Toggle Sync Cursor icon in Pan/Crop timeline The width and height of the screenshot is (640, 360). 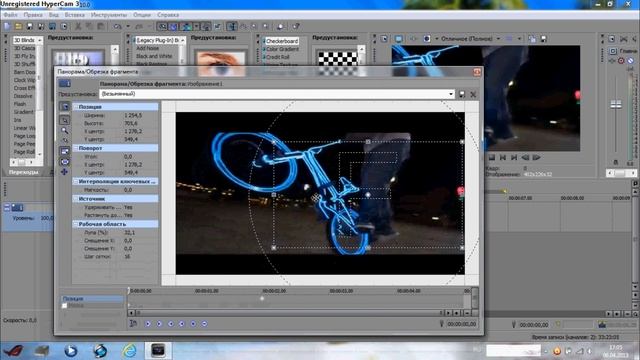pos(133,324)
